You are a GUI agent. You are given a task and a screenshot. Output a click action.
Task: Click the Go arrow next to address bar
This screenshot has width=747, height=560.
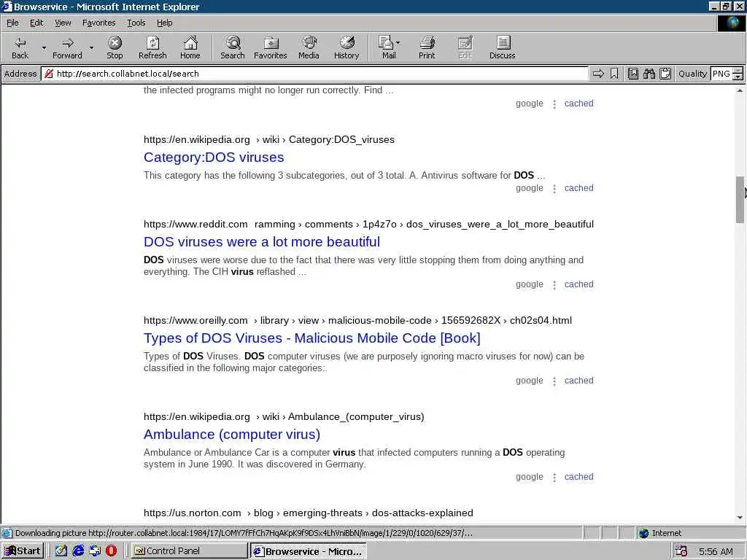tap(598, 74)
